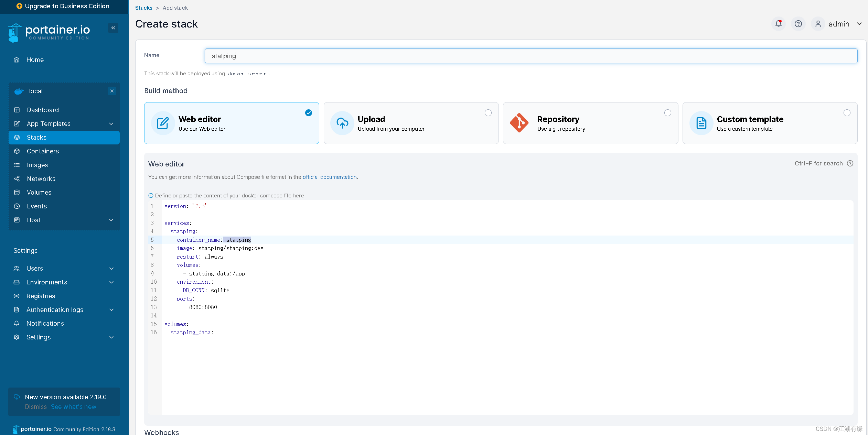Click the Images sidebar icon
The height and width of the screenshot is (435, 868).
tap(17, 165)
